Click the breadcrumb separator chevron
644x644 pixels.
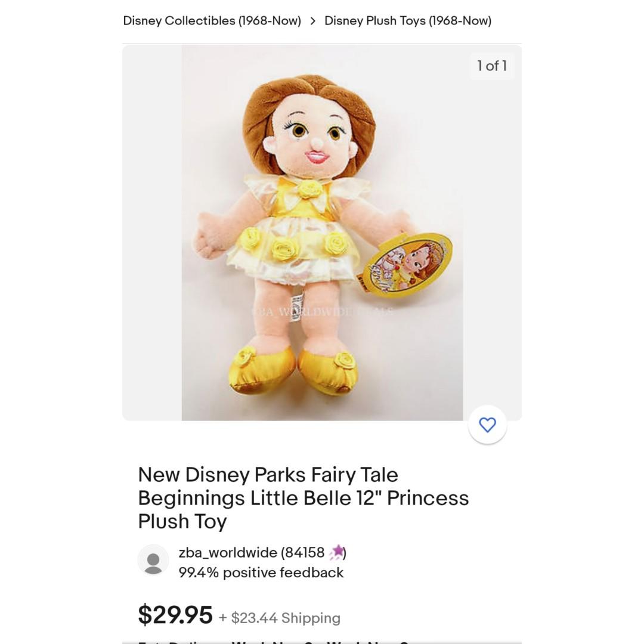pyautogui.click(x=312, y=20)
